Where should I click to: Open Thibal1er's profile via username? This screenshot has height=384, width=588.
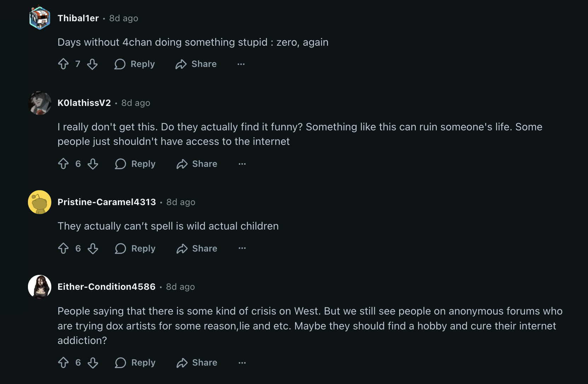coord(78,18)
